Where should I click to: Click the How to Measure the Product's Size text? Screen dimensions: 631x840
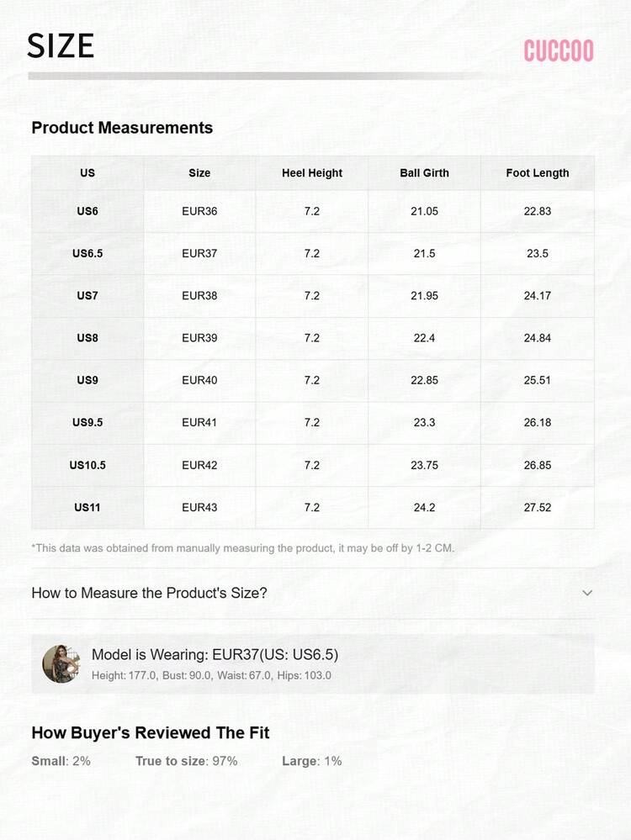pyautogui.click(x=149, y=593)
